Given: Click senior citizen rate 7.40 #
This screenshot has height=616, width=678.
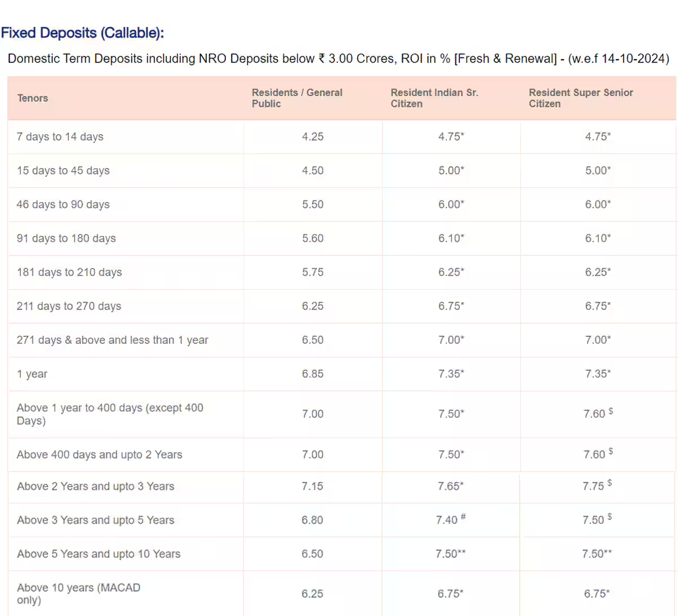Looking at the screenshot, I should [451, 519].
